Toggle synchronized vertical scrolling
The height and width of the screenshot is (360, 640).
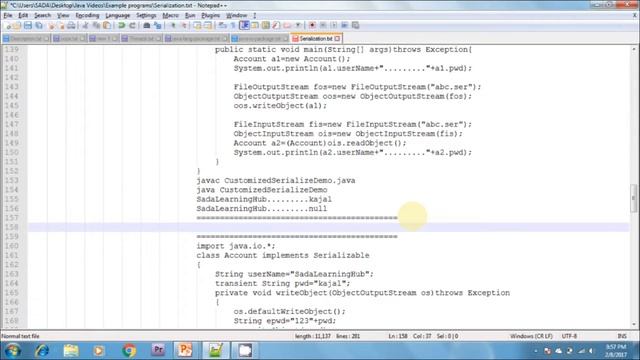[x=198, y=26]
